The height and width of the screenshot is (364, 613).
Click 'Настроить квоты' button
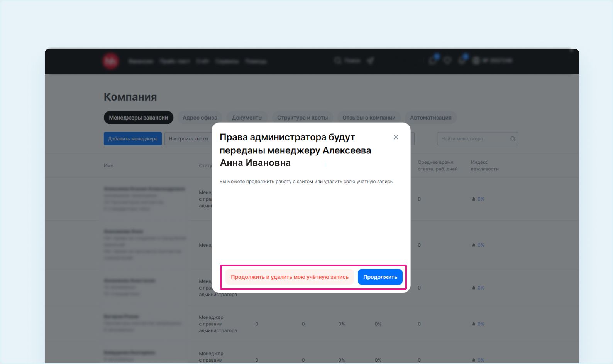(x=188, y=139)
